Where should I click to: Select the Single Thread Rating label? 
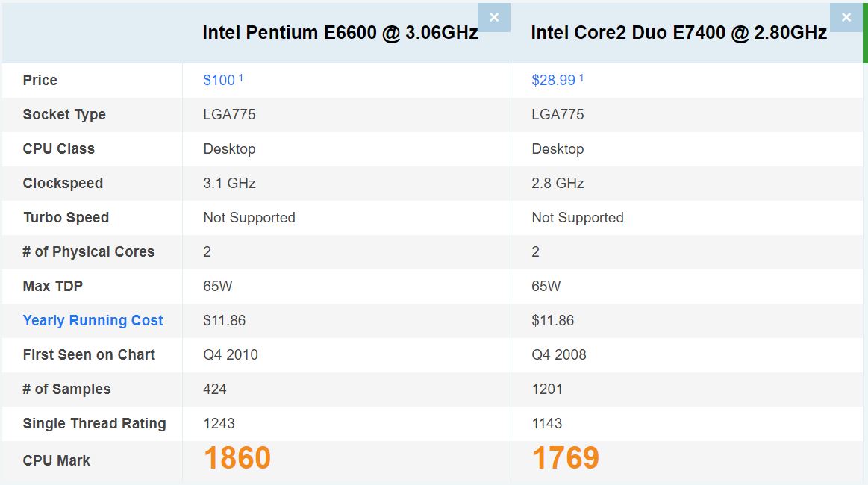(94, 424)
